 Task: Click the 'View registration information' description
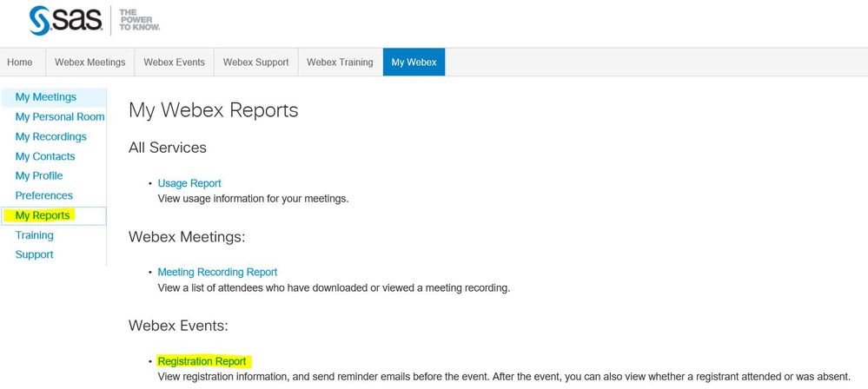point(504,378)
